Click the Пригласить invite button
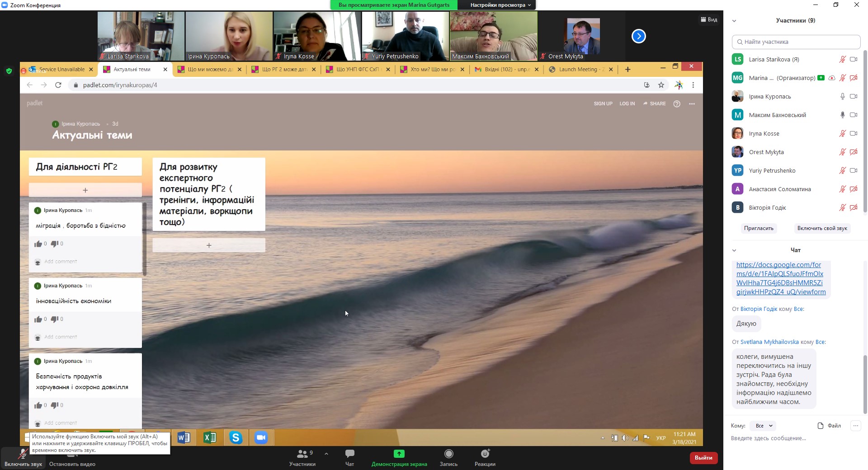 pyautogui.click(x=759, y=228)
